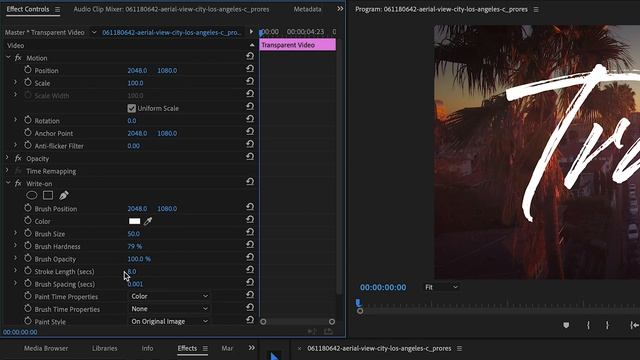Open the Metadata tab
640x360 pixels.
coord(307,9)
